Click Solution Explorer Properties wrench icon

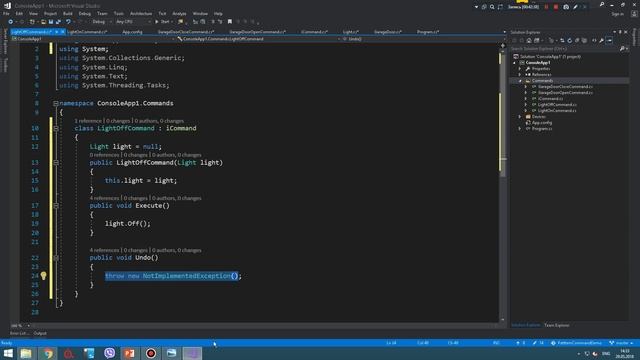click(x=601, y=40)
